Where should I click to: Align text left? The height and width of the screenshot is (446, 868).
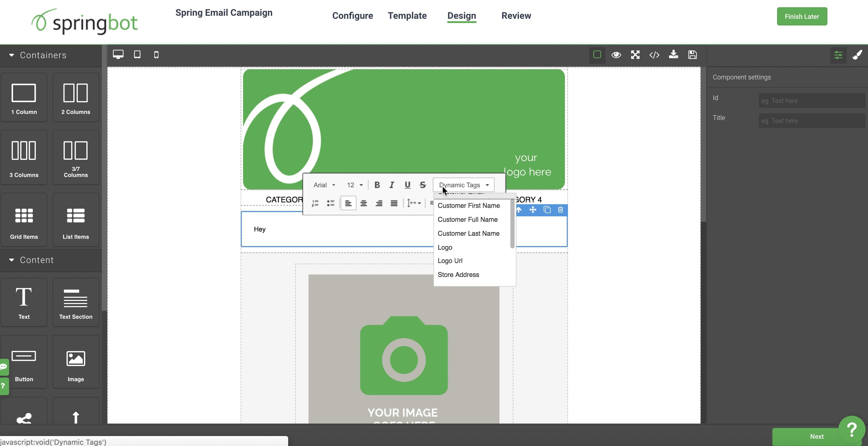[348, 203]
